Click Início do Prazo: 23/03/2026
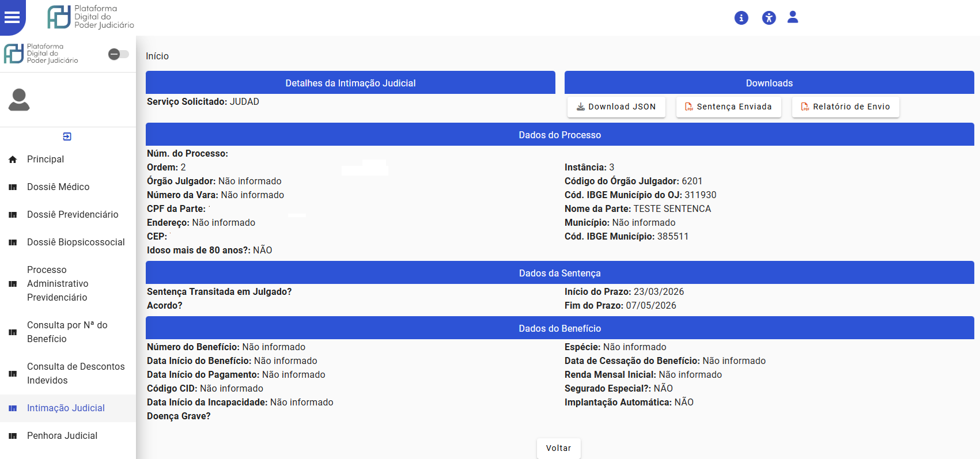 tap(624, 291)
